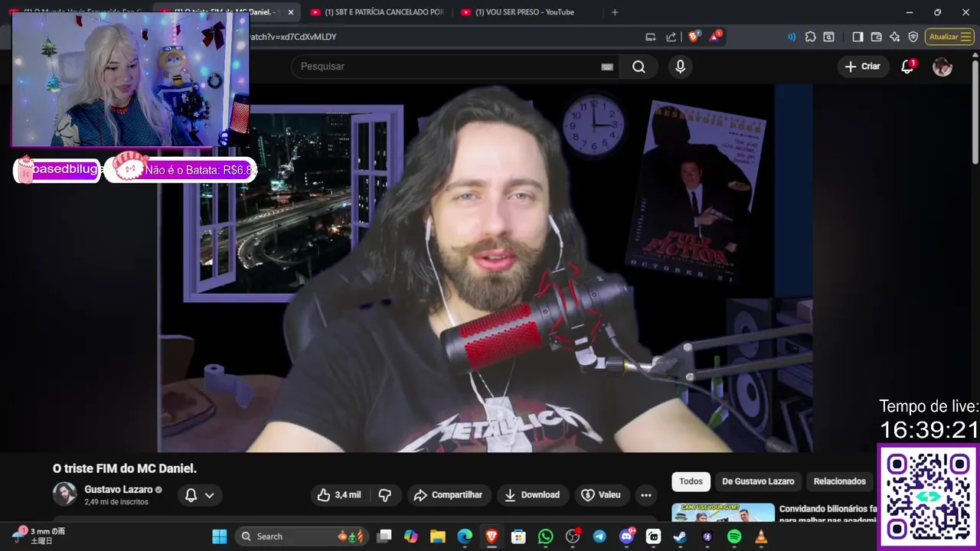Click the blue sound waves media icon

coord(792,37)
